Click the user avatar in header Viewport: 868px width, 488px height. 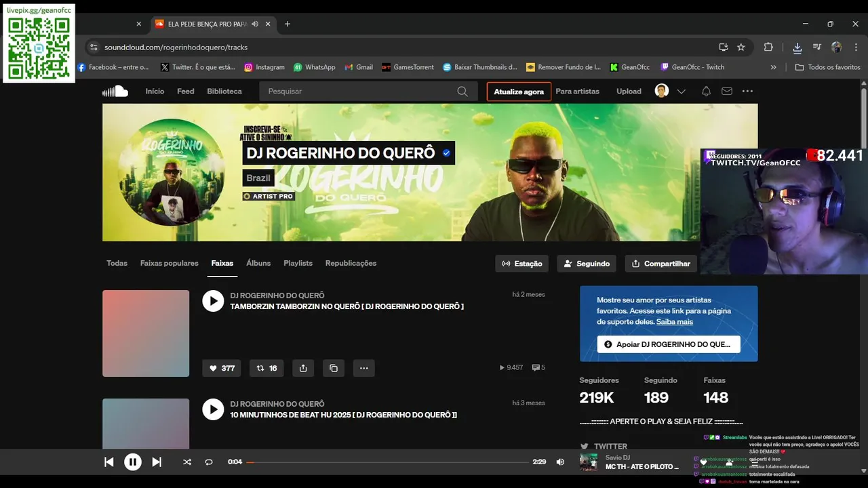click(662, 91)
